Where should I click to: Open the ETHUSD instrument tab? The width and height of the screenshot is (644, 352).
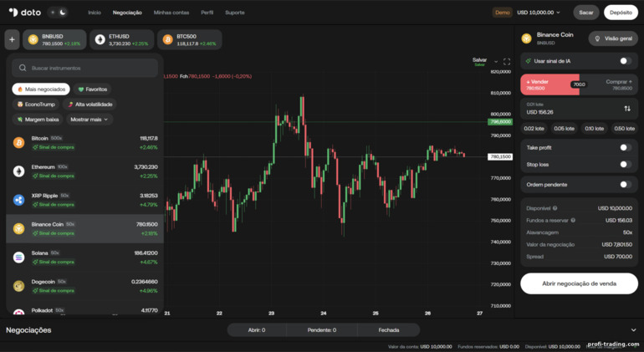(122, 39)
